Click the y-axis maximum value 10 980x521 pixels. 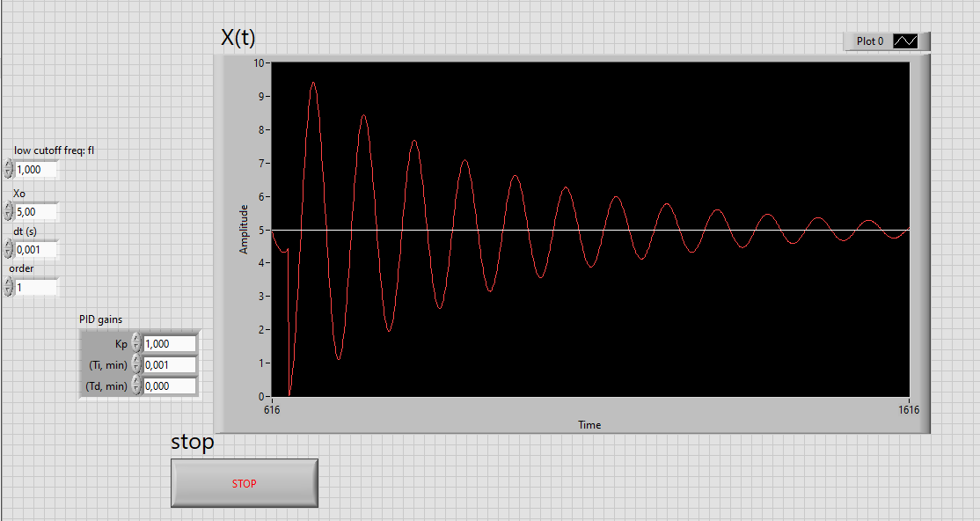(x=259, y=63)
